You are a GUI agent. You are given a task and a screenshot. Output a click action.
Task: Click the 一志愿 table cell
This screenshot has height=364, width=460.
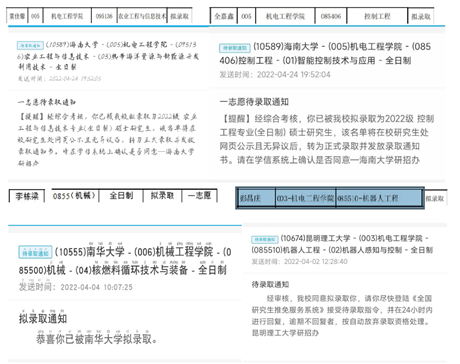199,195
